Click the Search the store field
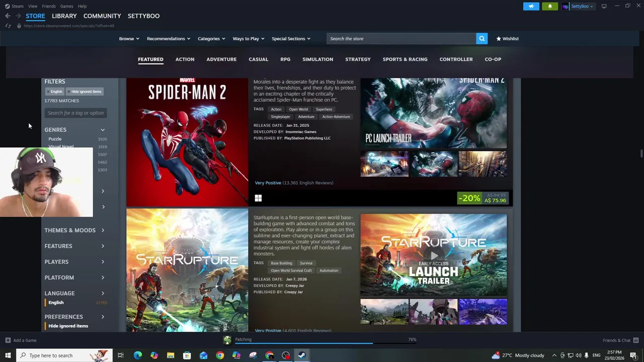 coord(401,39)
